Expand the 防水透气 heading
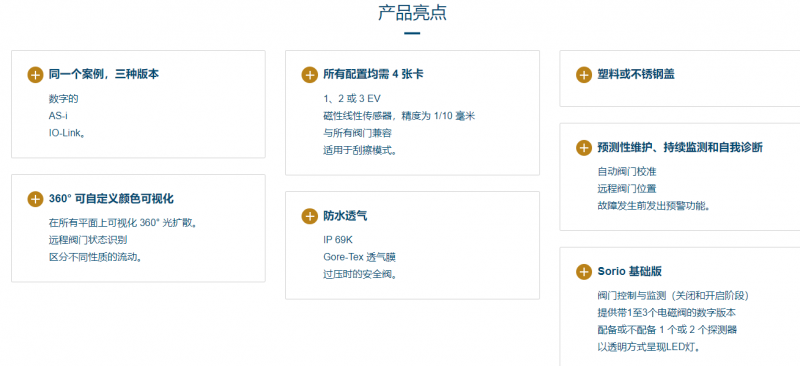The width and height of the screenshot is (800, 366). coord(345,216)
